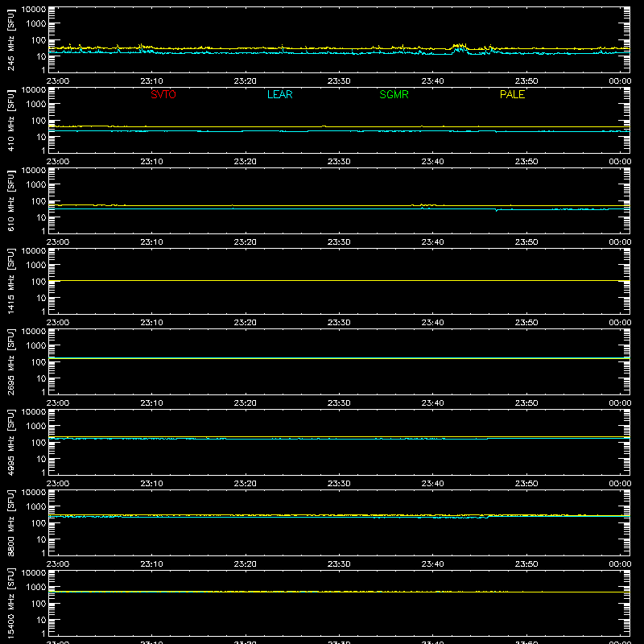
Task: Click the 00:00 tick label under 245 MHz panel
Action: coord(620,81)
